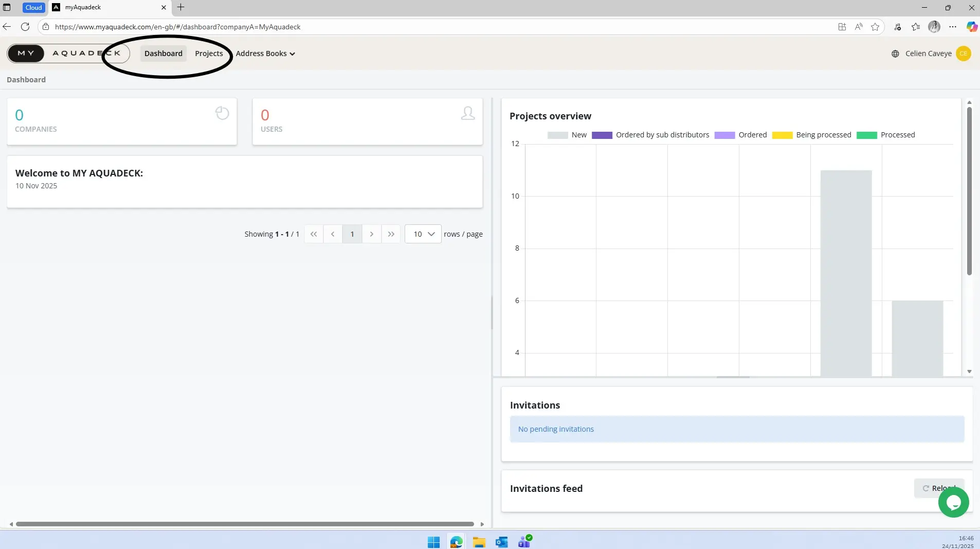Click the users person icon

[x=468, y=113]
